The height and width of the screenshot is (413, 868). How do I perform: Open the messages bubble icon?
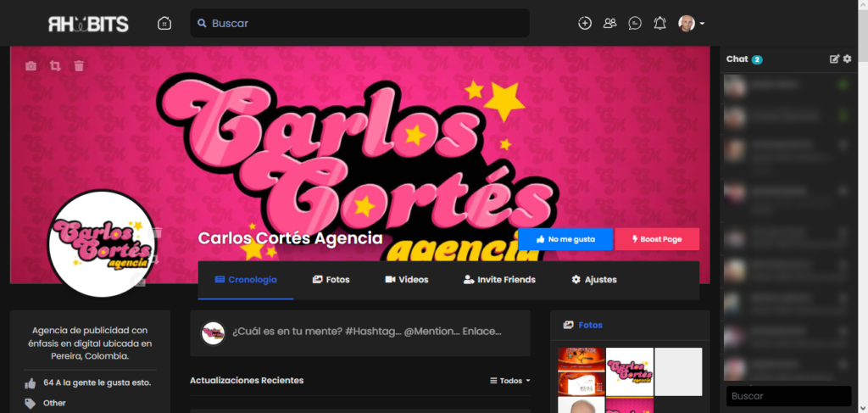coord(635,23)
